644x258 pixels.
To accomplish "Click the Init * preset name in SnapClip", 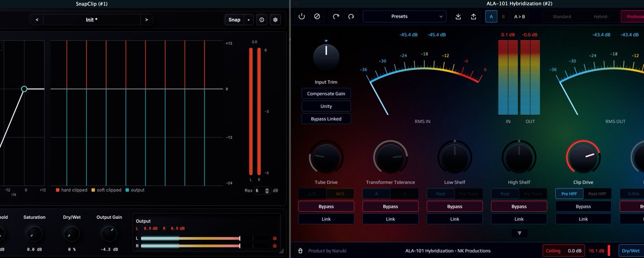I will tap(92, 20).
